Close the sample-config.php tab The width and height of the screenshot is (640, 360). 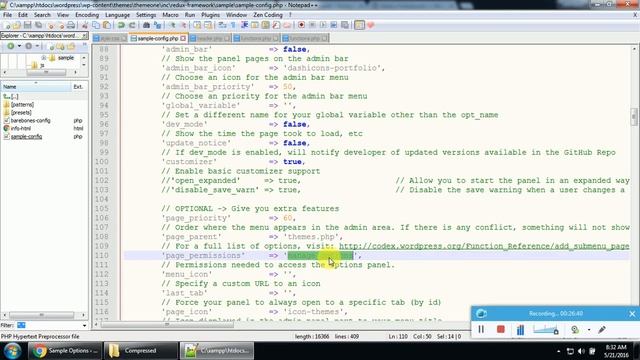[x=183, y=38]
